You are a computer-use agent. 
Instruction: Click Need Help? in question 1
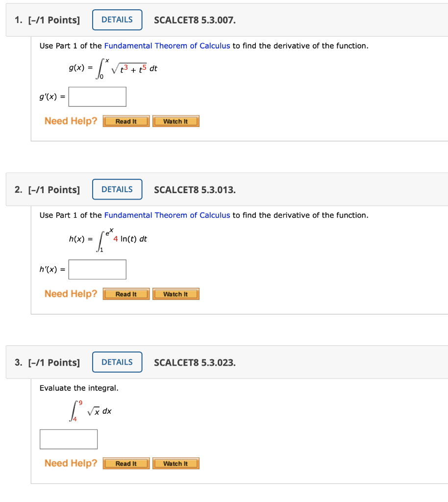[71, 121]
